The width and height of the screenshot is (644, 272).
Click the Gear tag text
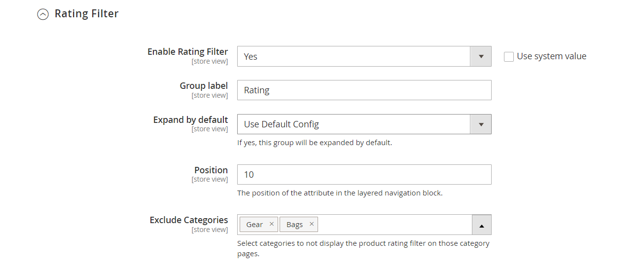[254, 225]
